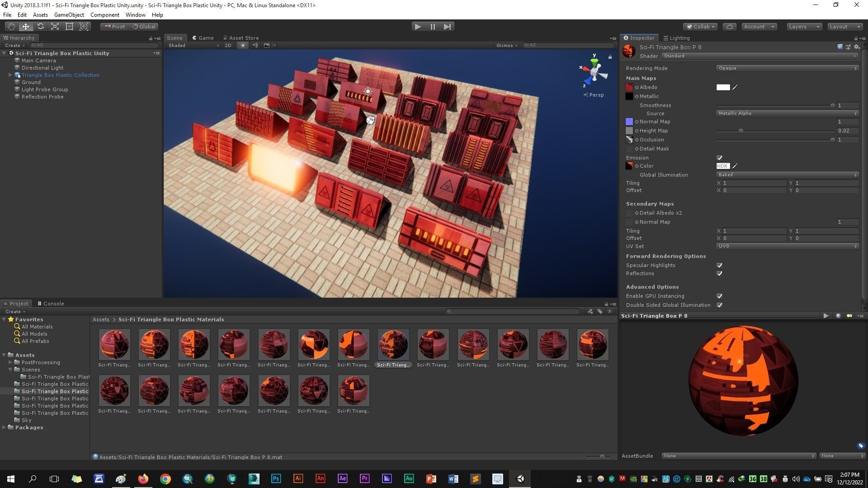Uncheck the Emission checkbox
Screen dimensions: 868x488
[x=719, y=158]
